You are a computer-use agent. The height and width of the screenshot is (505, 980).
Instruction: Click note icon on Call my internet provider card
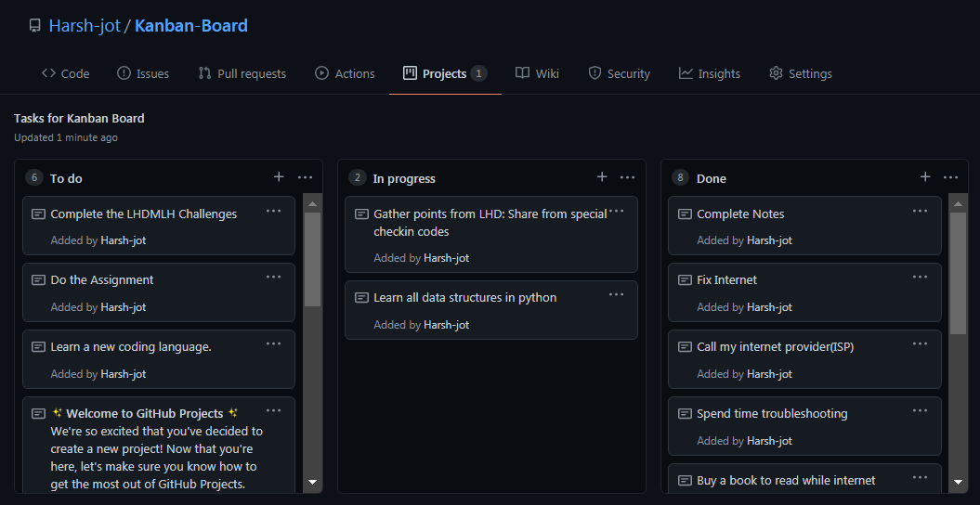[685, 347]
